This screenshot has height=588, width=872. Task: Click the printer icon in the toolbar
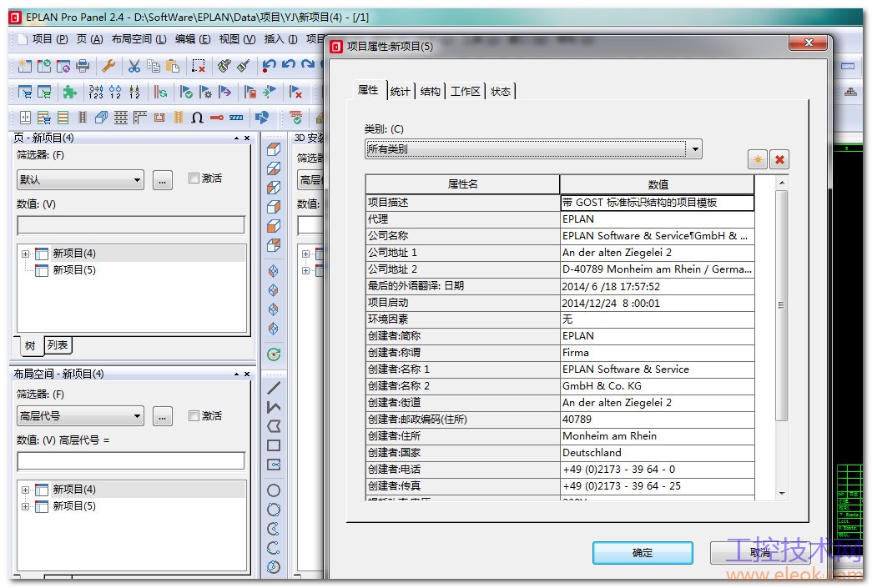pyautogui.click(x=83, y=66)
